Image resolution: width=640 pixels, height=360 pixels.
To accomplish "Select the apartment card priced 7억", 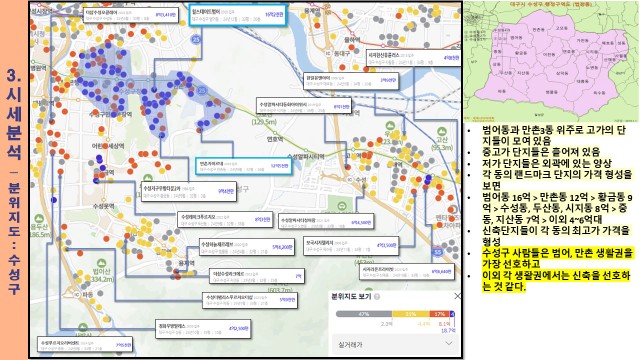I will pyautogui.click(x=257, y=277).
